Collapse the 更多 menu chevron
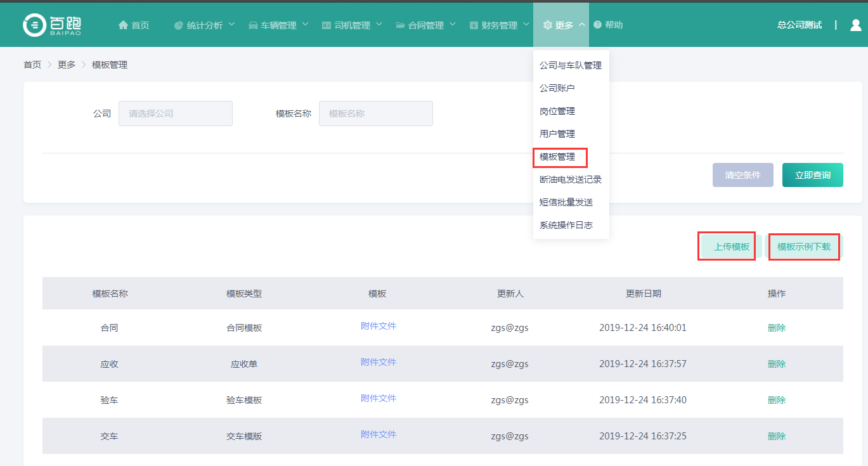Image resolution: width=868 pixels, height=466 pixels. [x=582, y=25]
